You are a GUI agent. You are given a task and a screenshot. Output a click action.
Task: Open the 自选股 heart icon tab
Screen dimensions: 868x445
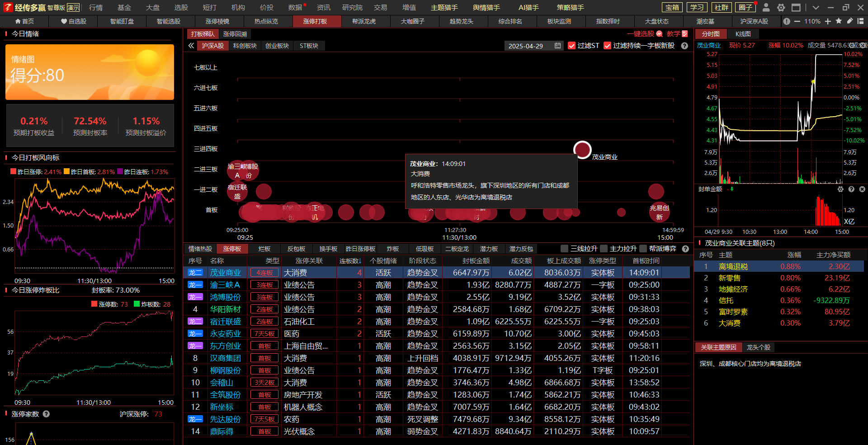point(74,21)
